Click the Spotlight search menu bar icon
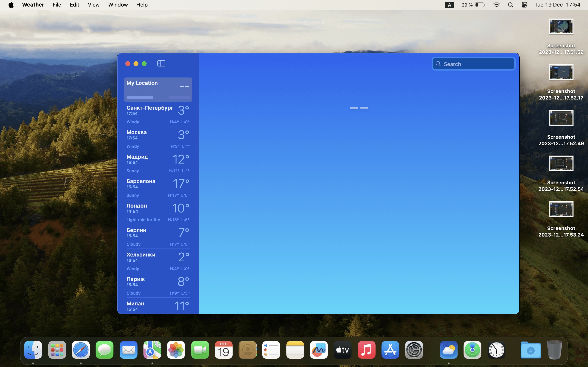 click(510, 5)
